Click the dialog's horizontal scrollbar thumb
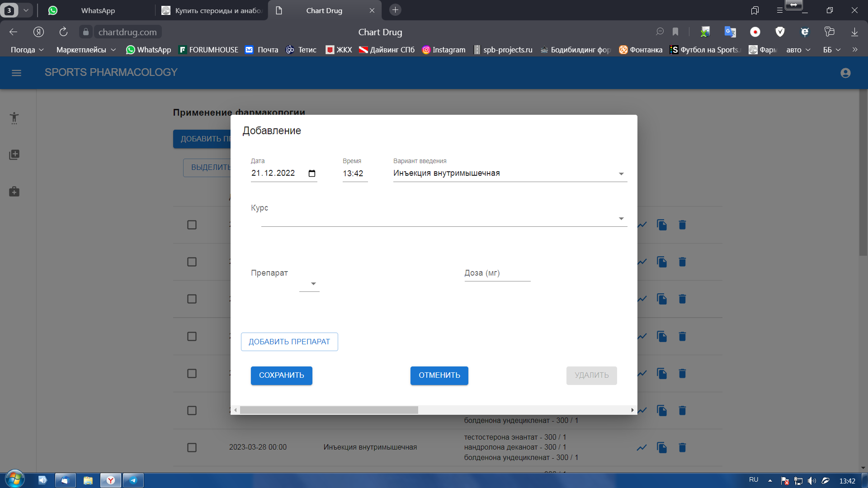The width and height of the screenshot is (868, 488). [329, 410]
